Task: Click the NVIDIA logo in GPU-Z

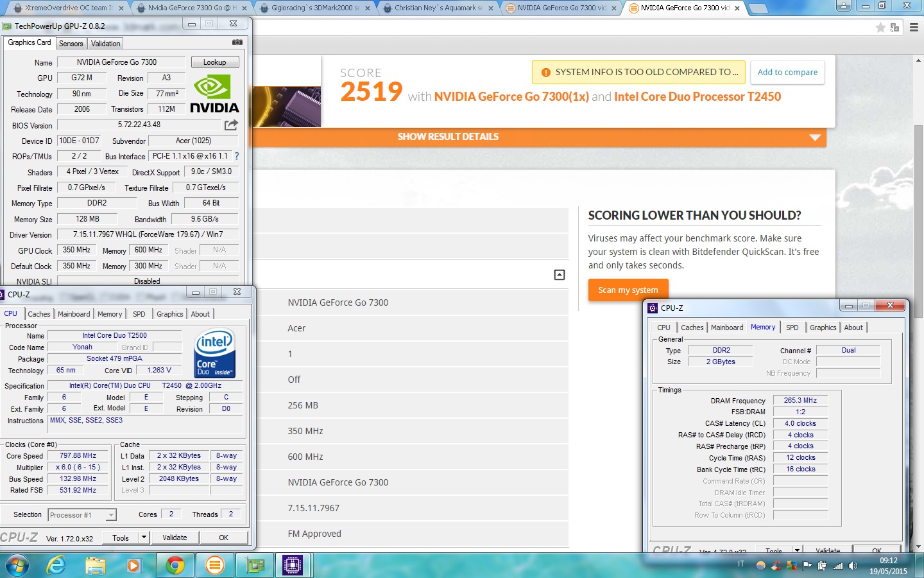Action: pos(214,94)
